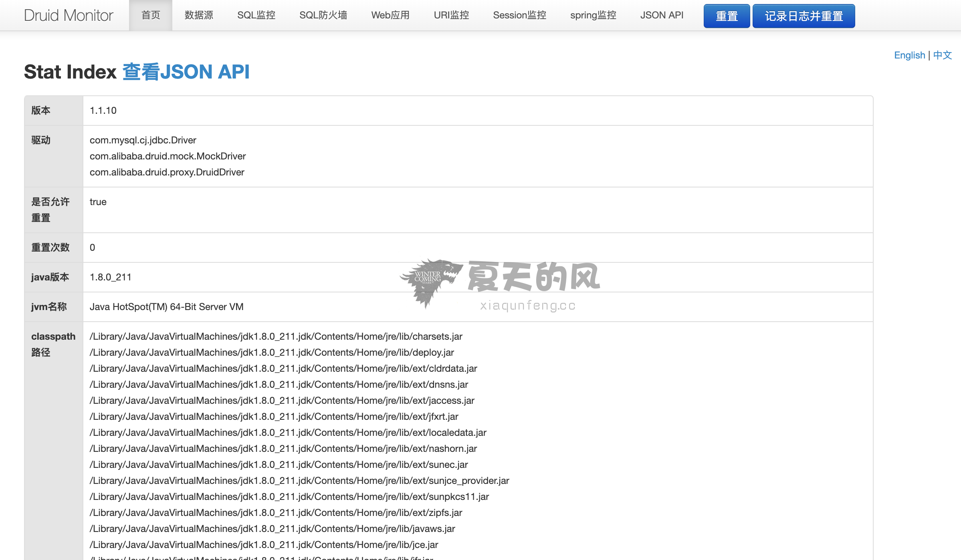
Task: Click the java版本 row label
Action: (x=50, y=277)
